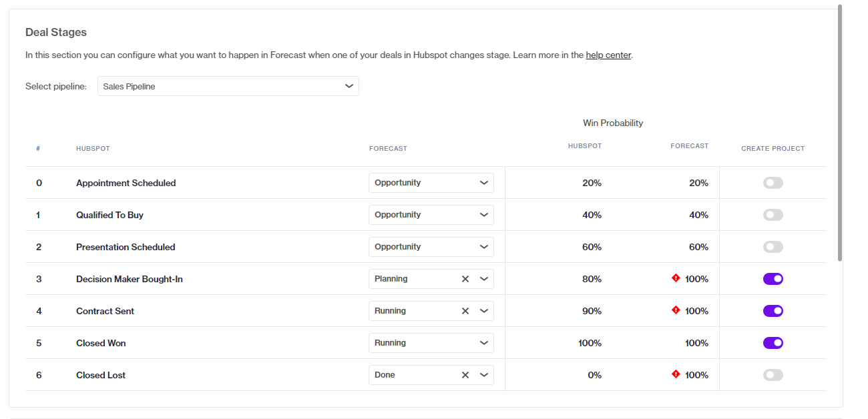868x419 pixels.
Task: Open the forecast dropdown for Qualified To Buy
Action: pos(431,214)
